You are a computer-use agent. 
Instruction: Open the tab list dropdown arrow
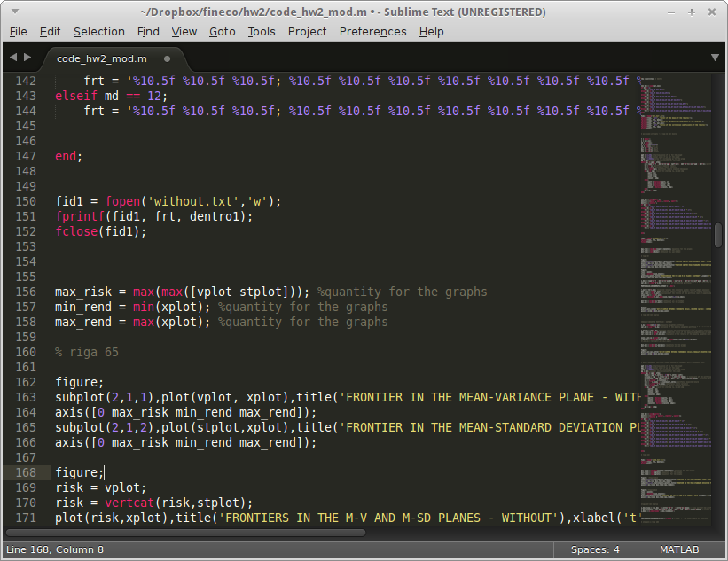click(715, 58)
